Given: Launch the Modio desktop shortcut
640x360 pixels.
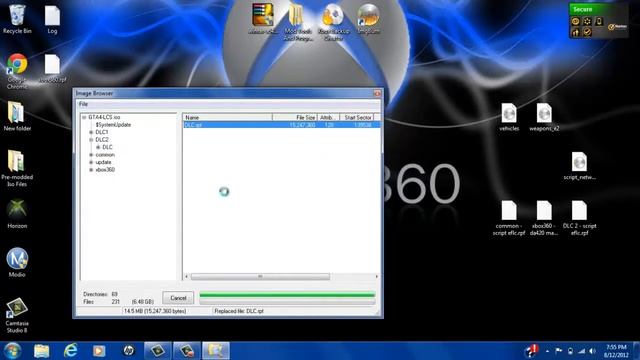Looking at the screenshot, I should pyautogui.click(x=17, y=262).
